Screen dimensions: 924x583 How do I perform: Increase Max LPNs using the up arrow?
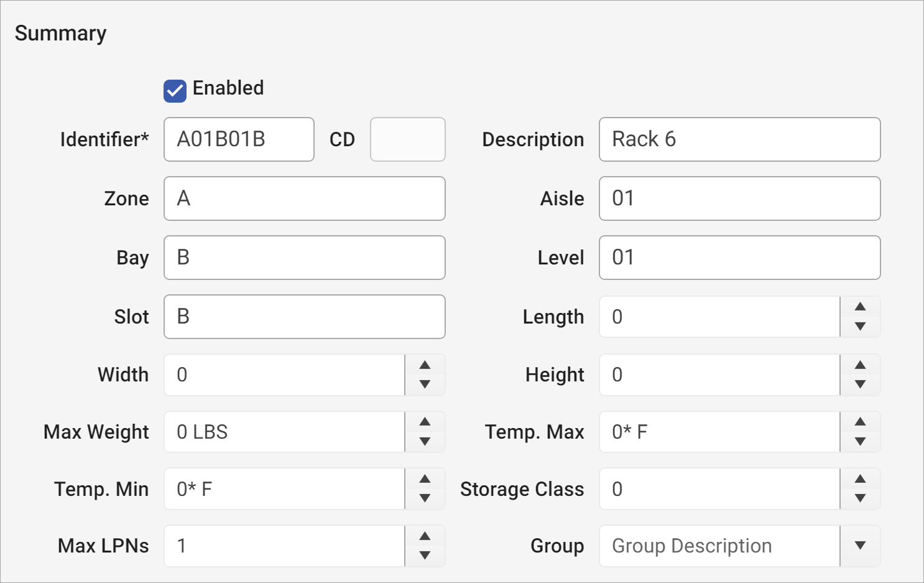click(x=425, y=536)
